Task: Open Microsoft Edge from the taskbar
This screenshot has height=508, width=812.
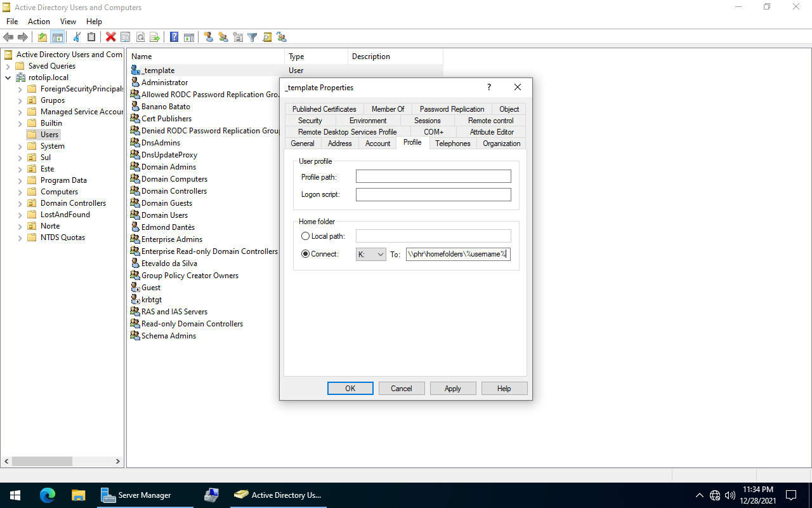Action: (x=48, y=495)
